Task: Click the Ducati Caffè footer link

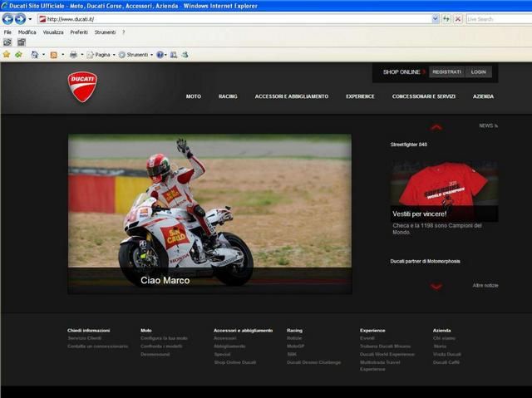Action: tap(446, 362)
